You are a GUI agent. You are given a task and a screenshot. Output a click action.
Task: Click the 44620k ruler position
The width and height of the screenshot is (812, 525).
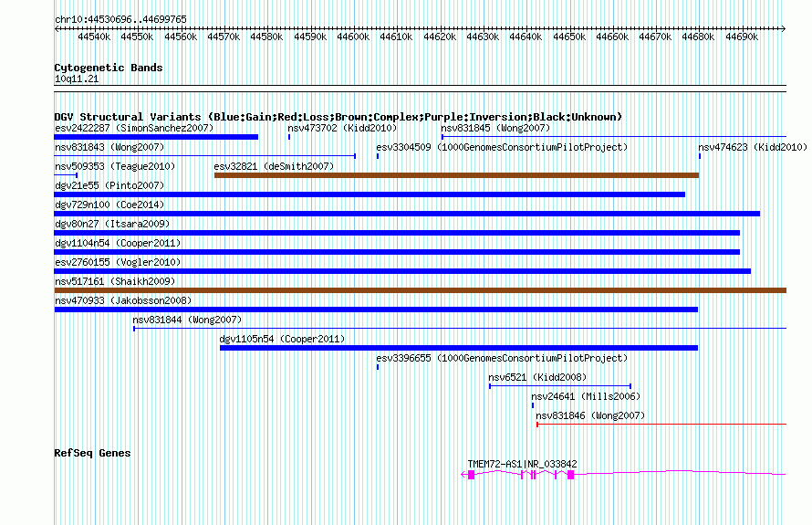point(440,37)
